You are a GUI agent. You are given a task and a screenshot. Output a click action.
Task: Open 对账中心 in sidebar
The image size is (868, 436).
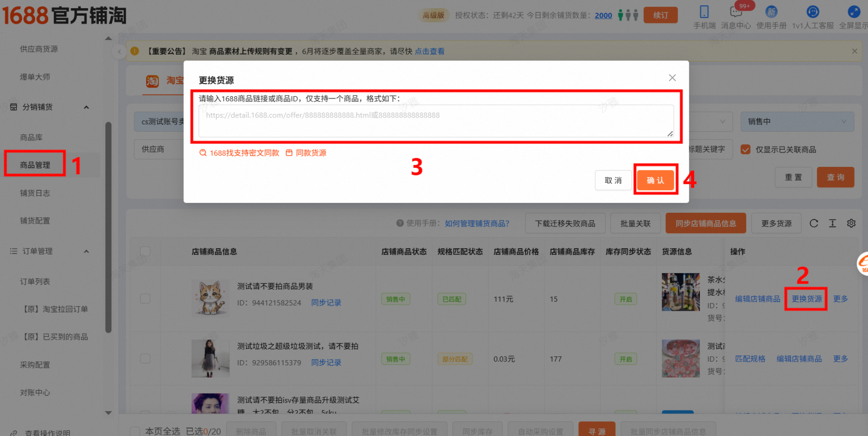(35, 393)
